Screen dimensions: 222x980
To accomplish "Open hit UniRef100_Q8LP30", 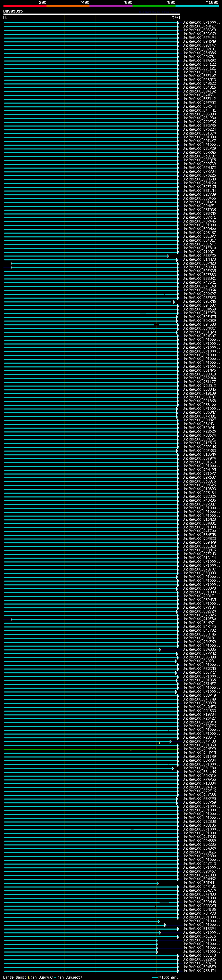I will (x=199, y=118).
